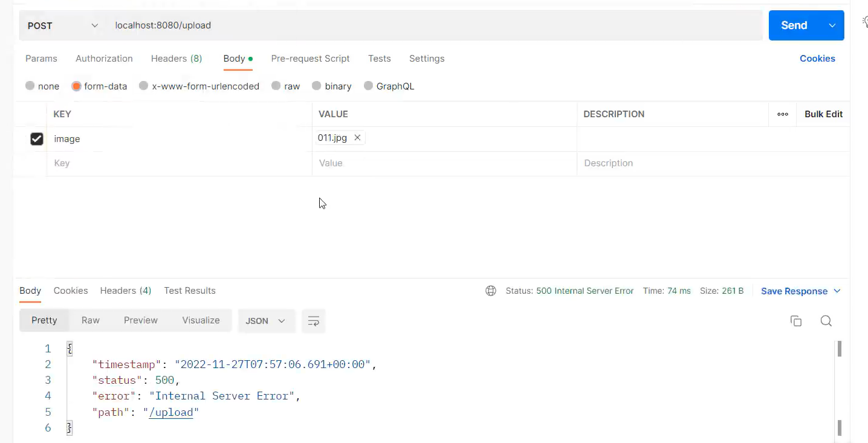Screen dimensions: 868x443
Task: View the response Headers (4) tab
Action: 126,291
